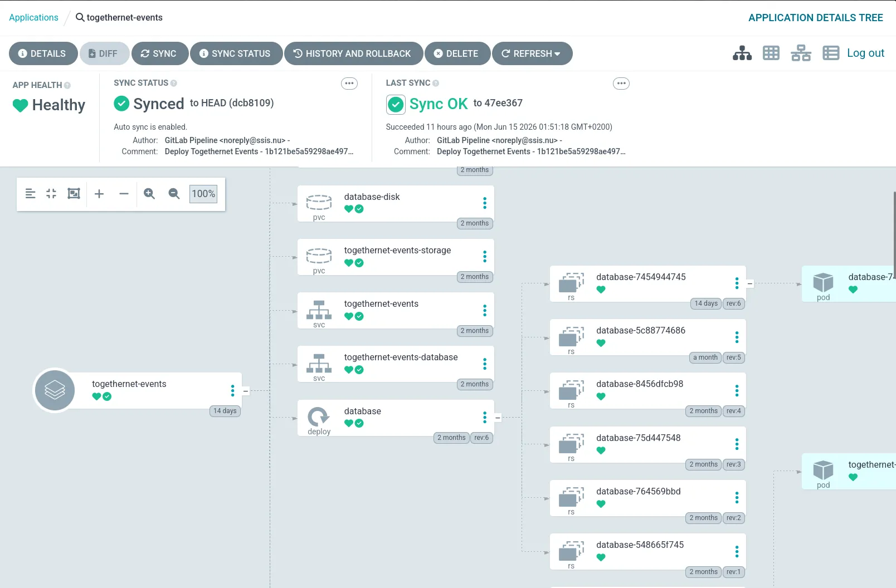Image resolution: width=896 pixels, height=588 pixels.
Task: Open the togethernet-events-storage node kebab menu
Action: coord(485,257)
